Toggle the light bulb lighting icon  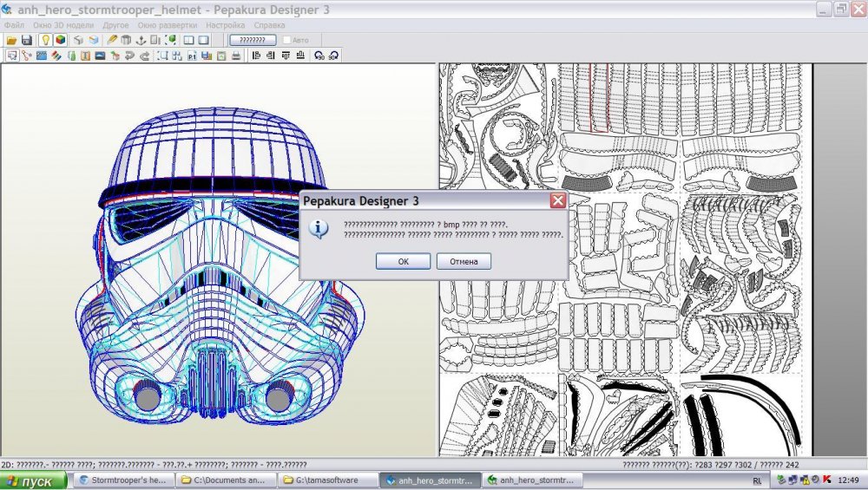click(45, 40)
